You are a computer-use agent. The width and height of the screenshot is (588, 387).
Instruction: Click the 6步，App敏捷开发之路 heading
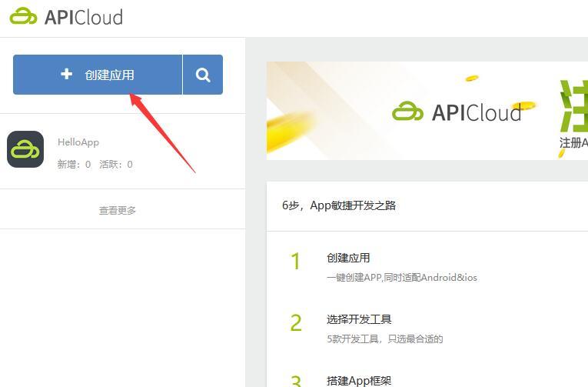coord(339,205)
